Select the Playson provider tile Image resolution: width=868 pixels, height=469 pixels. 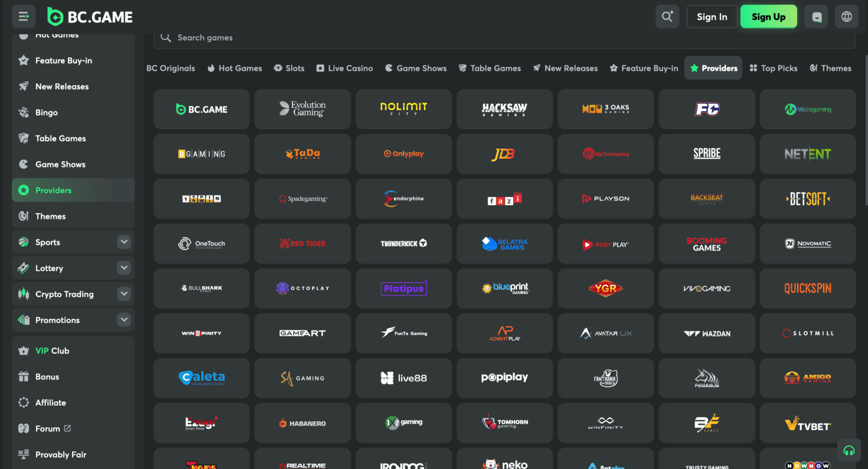tap(606, 199)
